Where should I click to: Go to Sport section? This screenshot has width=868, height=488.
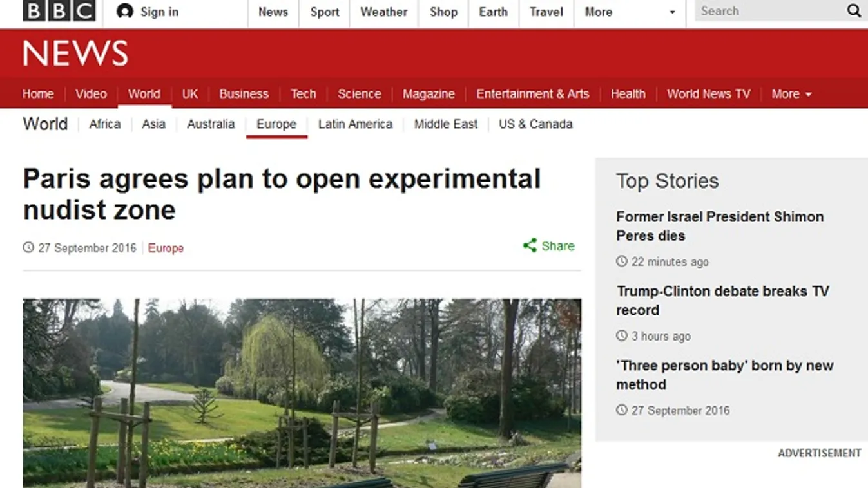click(325, 12)
